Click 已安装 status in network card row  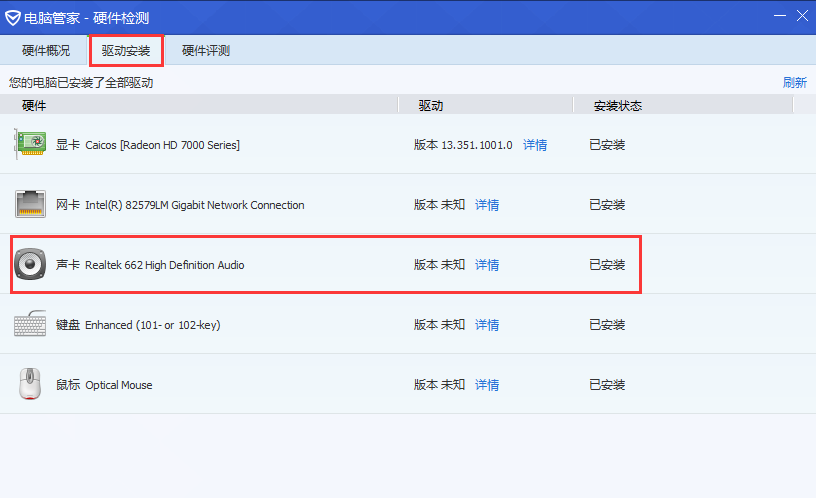click(x=607, y=205)
